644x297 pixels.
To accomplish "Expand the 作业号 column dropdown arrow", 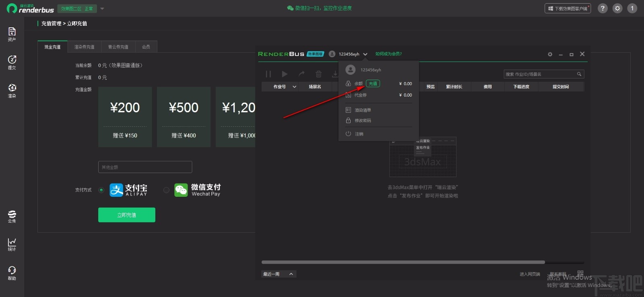I will click(294, 87).
